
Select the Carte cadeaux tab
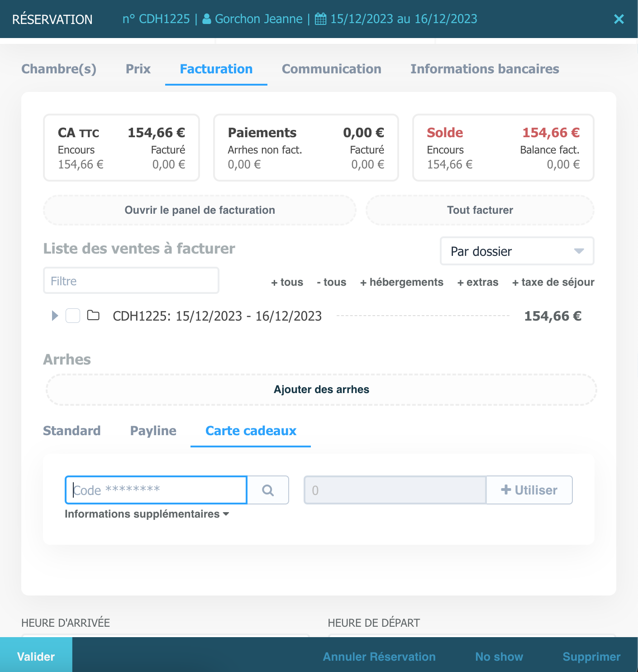[251, 431]
